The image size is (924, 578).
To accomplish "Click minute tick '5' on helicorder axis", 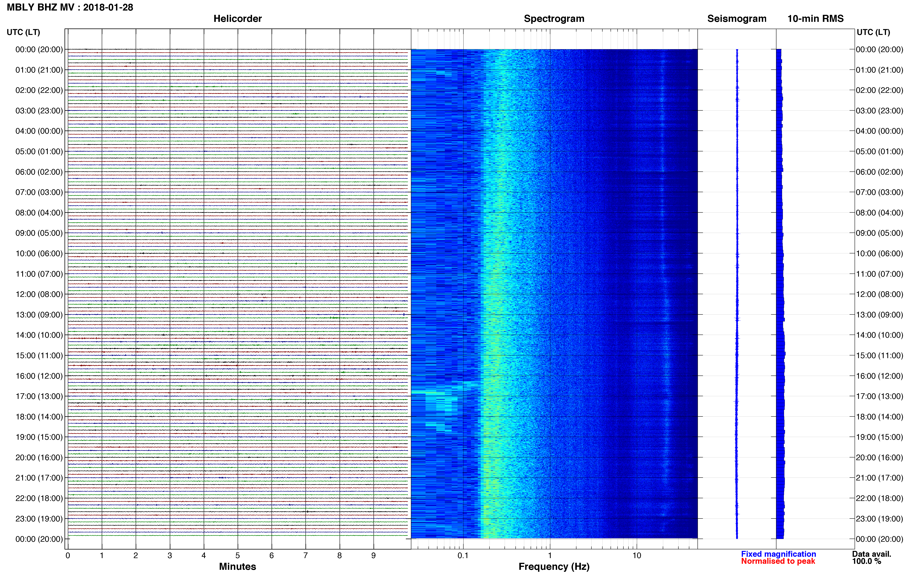I will (x=238, y=555).
